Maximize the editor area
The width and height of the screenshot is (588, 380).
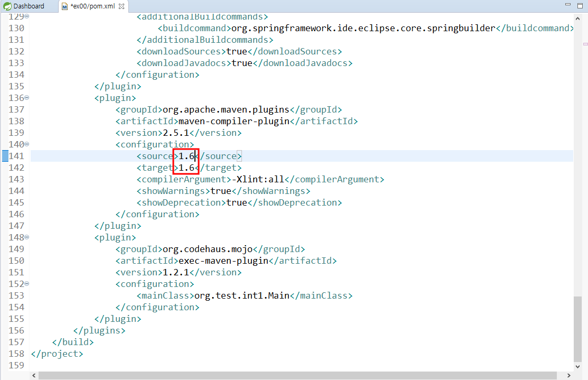point(580,5)
